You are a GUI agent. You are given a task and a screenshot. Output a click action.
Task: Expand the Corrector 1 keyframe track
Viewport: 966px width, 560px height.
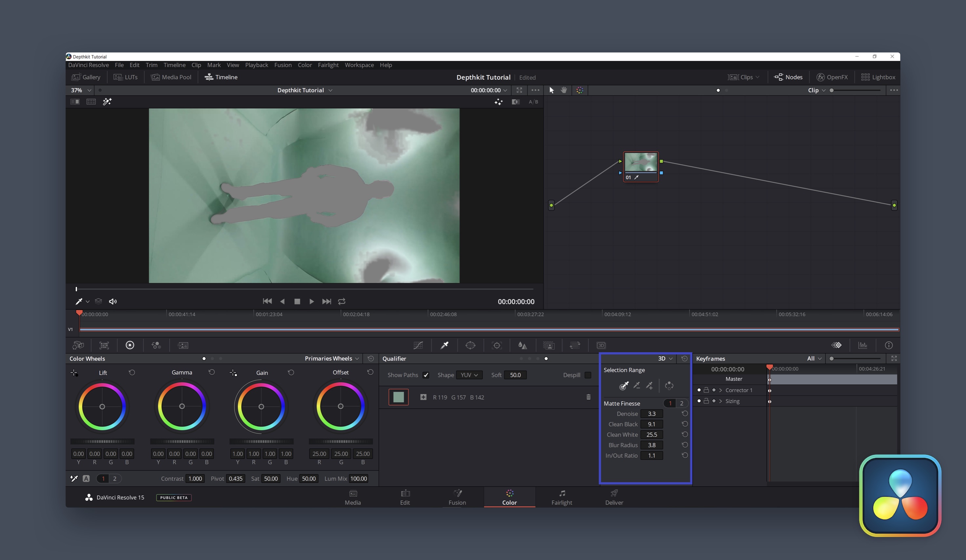[721, 390]
